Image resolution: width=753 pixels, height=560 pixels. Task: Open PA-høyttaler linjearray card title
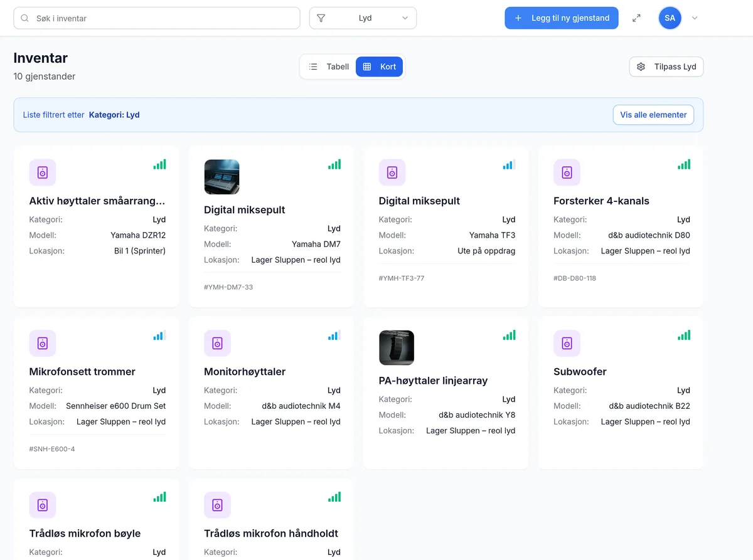pyautogui.click(x=433, y=380)
